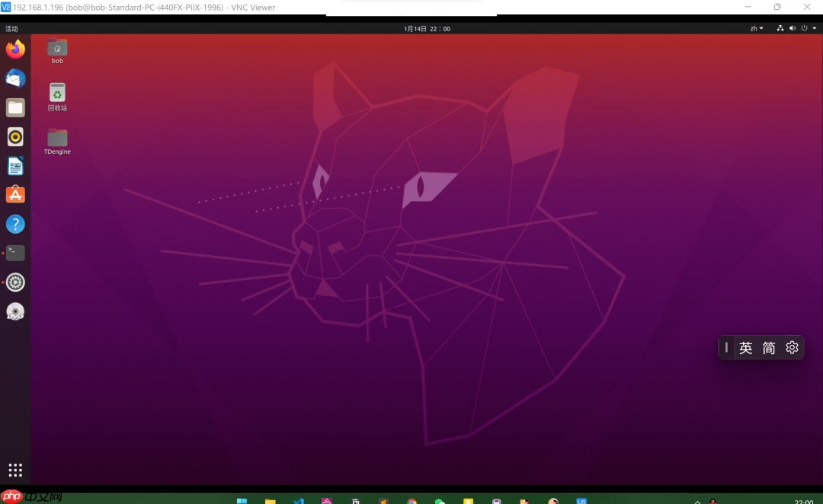Expand the zh input language dropdown
The image size is (823, 504).
click(755, 28)
